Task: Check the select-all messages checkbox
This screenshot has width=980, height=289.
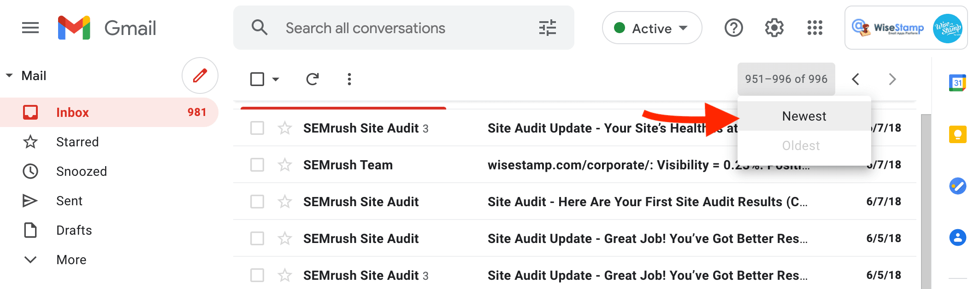Action: point(257,79)
